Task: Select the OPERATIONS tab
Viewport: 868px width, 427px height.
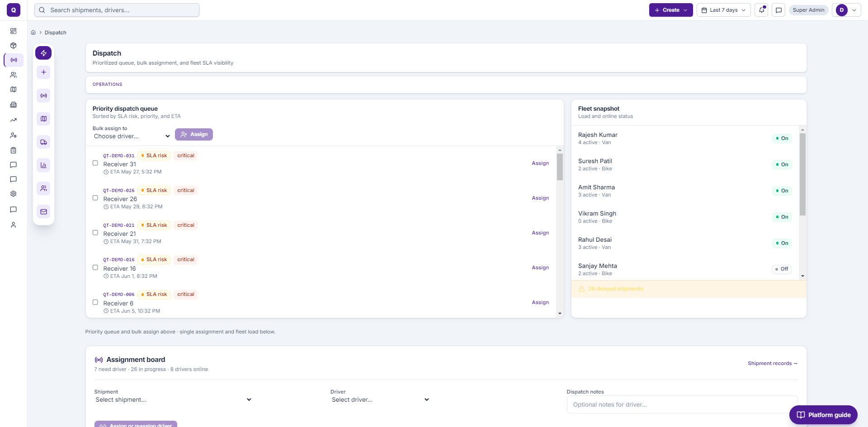Action: 108,84
